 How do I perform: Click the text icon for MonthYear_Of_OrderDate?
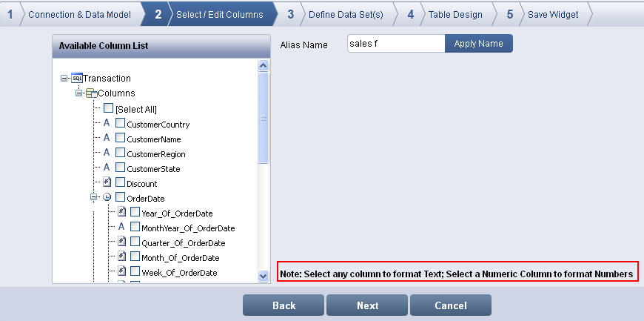[x=121, y=228]
